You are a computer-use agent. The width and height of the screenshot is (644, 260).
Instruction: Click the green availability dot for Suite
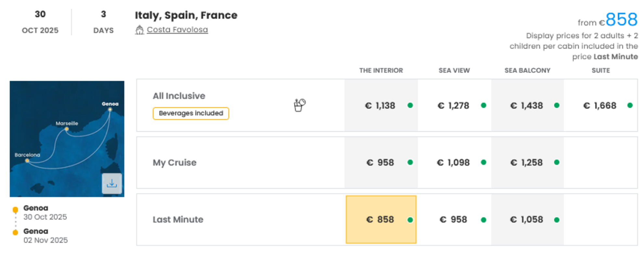coord(630,105)
